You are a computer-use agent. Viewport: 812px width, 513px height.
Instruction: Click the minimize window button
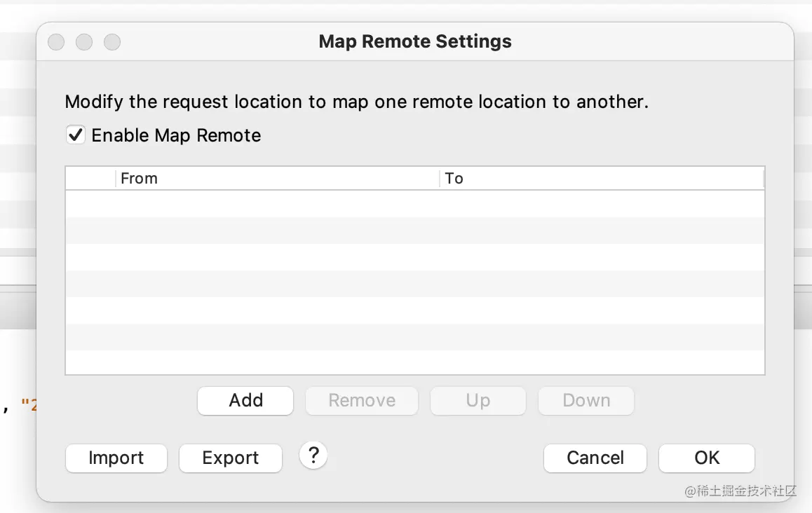(x=84, y=42)
